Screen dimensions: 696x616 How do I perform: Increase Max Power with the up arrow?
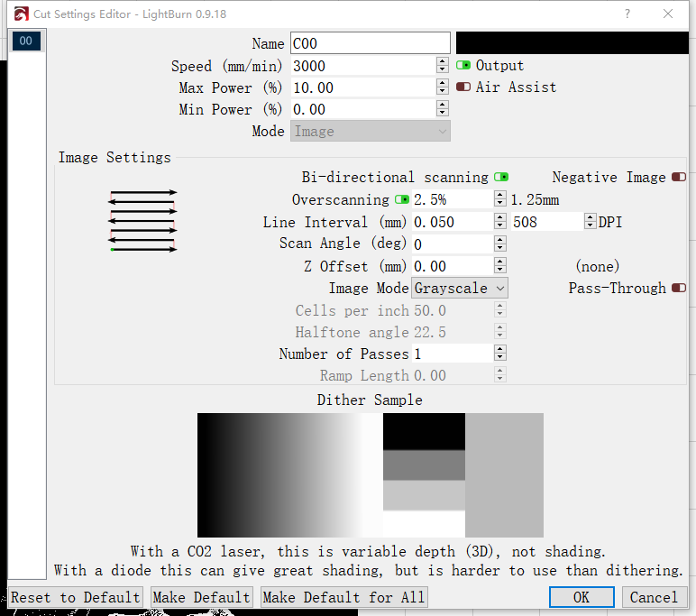tap(442, 83)
